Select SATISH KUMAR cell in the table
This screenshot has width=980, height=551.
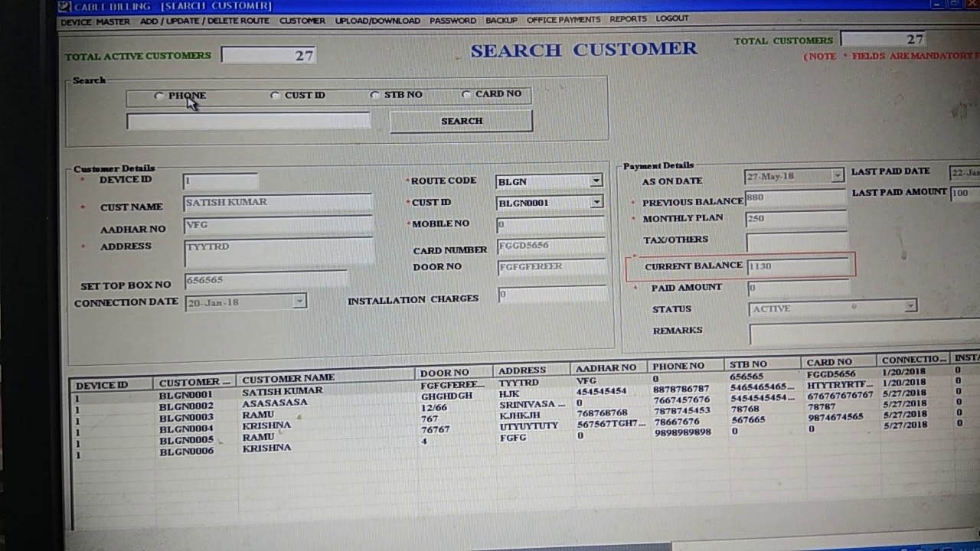pos(282,390)
